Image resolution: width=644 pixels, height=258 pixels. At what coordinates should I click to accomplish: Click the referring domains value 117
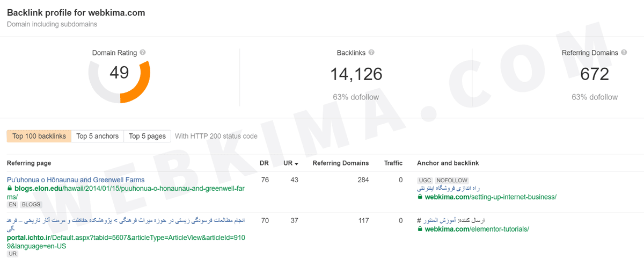[363, 220]
